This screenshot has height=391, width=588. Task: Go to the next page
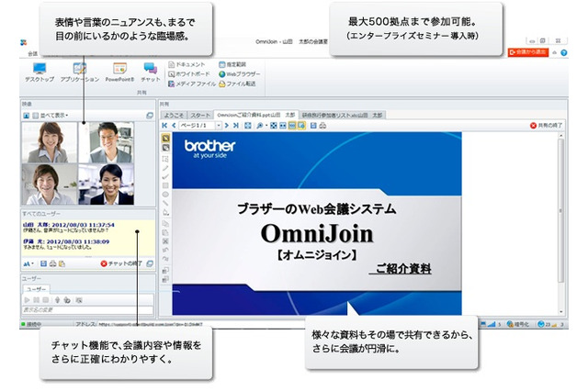tap(227, 126)
